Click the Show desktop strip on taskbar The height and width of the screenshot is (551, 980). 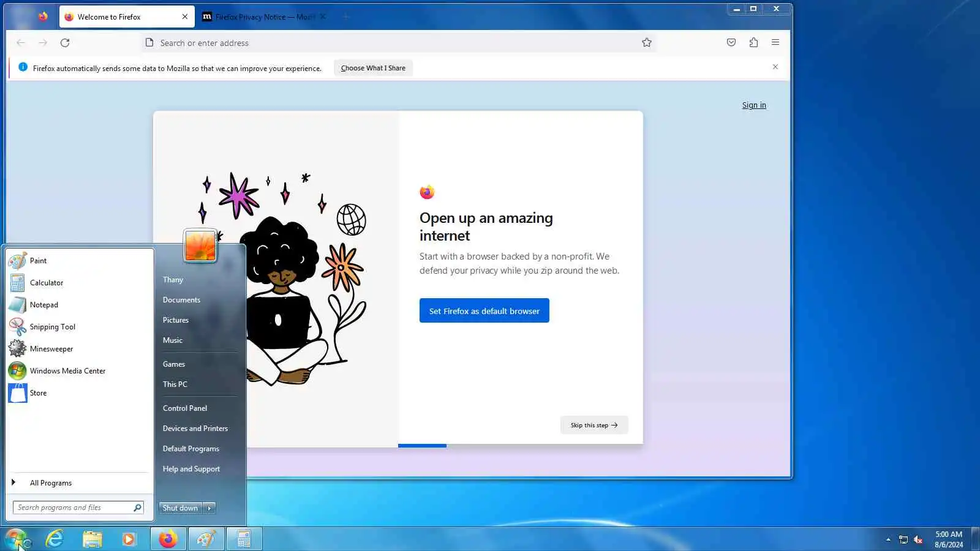pos(975,539)
